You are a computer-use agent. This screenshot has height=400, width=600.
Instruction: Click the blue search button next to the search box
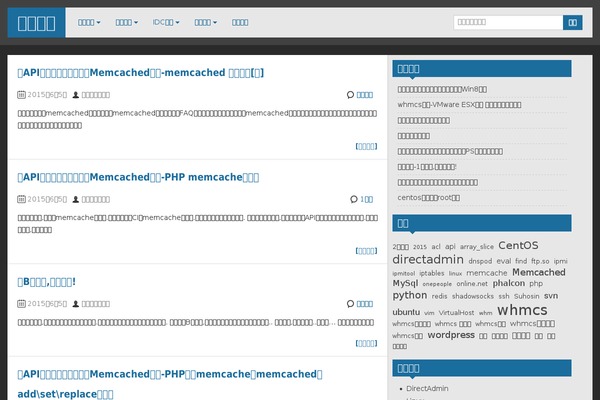572,22
